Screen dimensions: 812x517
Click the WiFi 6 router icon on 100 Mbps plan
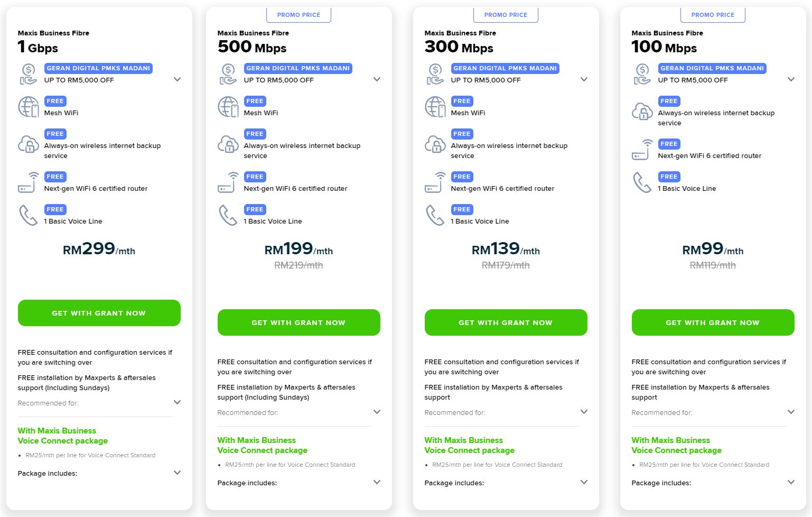pyautogui.click(x=641, y=150)
